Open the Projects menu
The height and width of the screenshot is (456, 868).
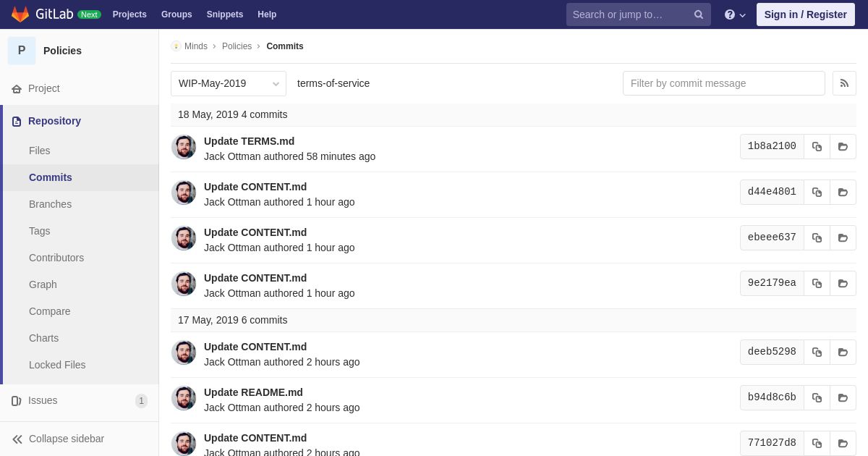click(129, 14)
